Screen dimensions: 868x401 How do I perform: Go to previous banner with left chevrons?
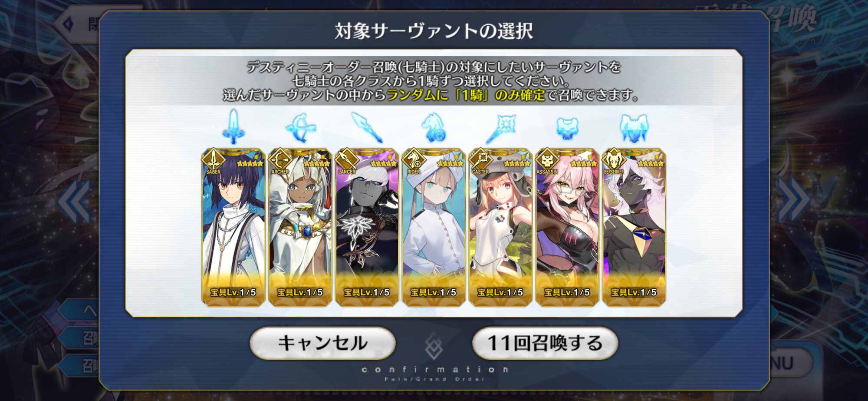(x=74, y=201)
